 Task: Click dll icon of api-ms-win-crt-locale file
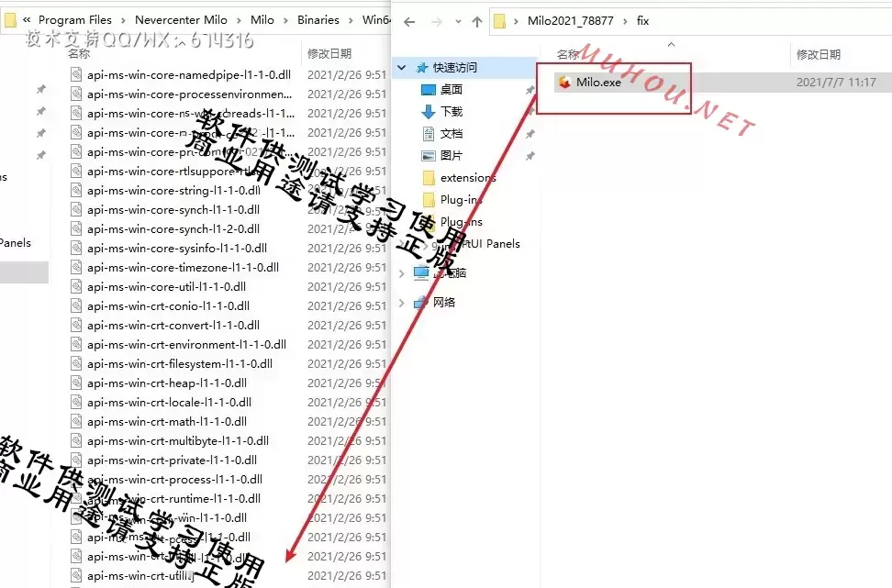click(75, 403)
